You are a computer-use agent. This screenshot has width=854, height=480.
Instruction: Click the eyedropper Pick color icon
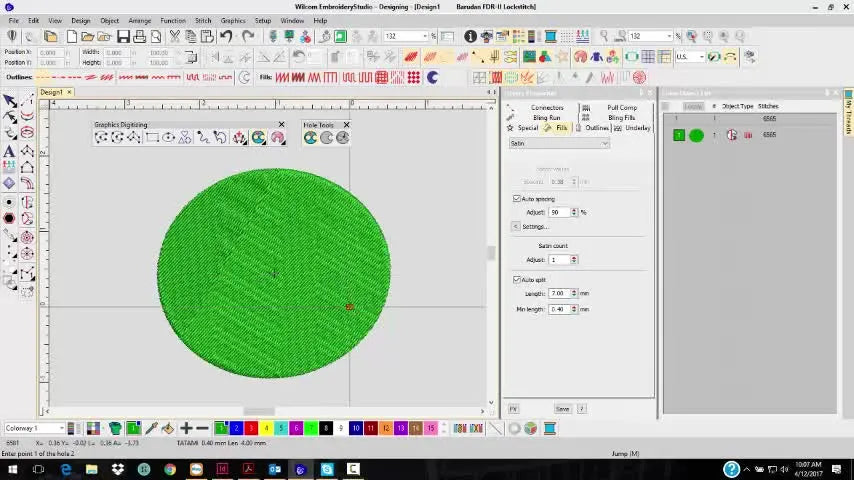(151, 429)
